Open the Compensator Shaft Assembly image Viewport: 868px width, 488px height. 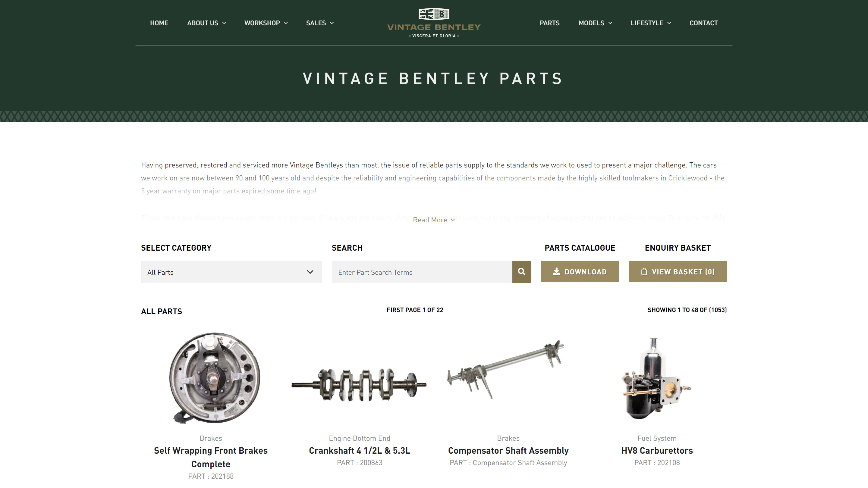(505, 369)
